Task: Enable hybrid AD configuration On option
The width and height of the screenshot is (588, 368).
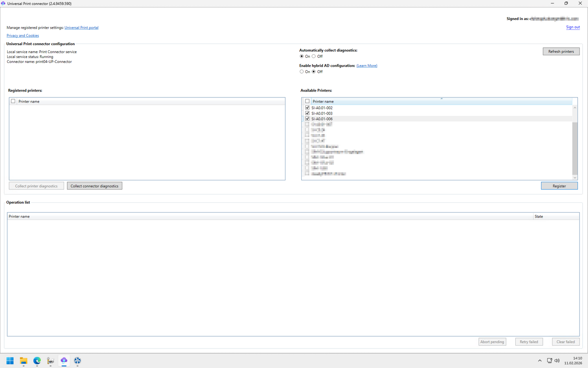Action: point(302,72)
